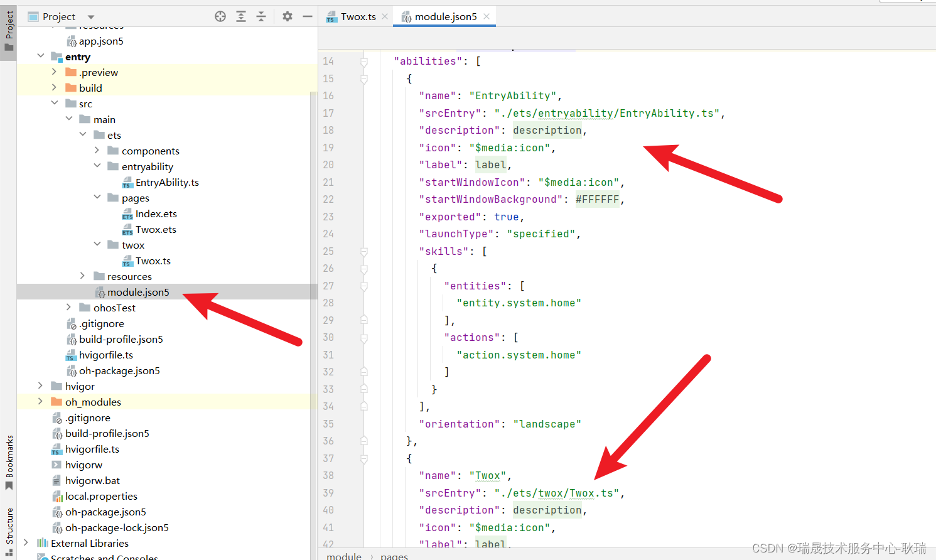Screen dimensions: 936x560
Task: Expand the hvigor folder
Action: pyautogui.click(x=41, y=386)
